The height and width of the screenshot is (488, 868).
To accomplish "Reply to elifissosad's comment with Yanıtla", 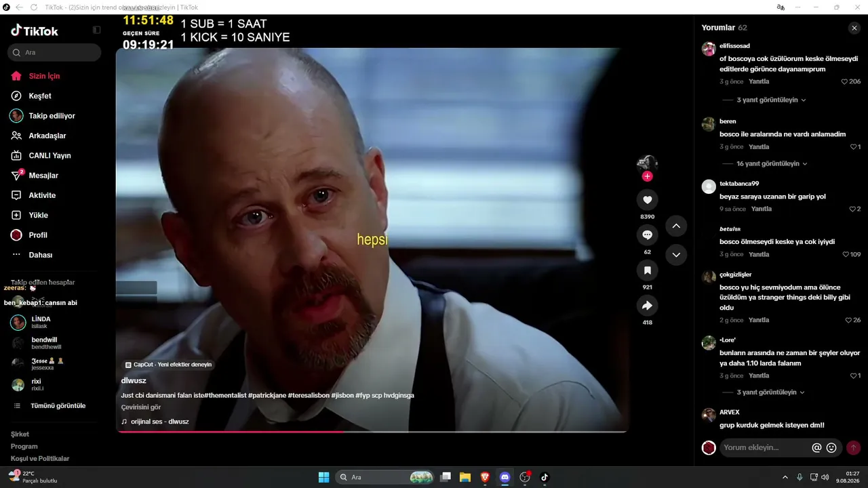I will (x=759, y=81).
